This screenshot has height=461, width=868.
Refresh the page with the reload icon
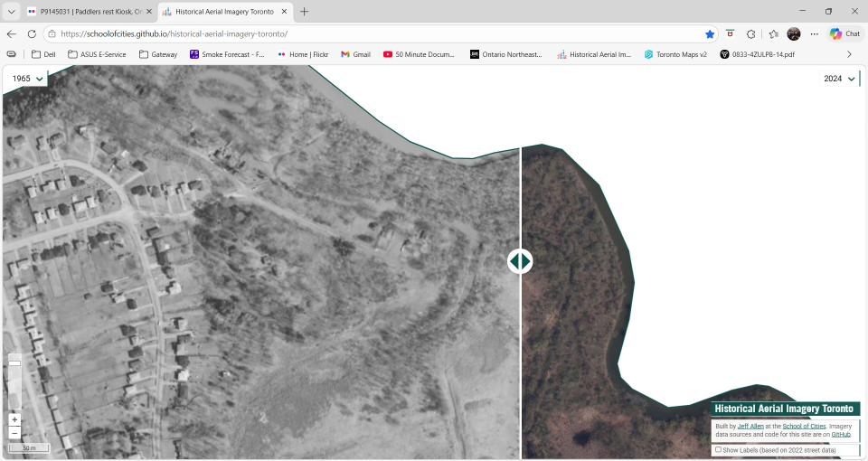point(32,33)
